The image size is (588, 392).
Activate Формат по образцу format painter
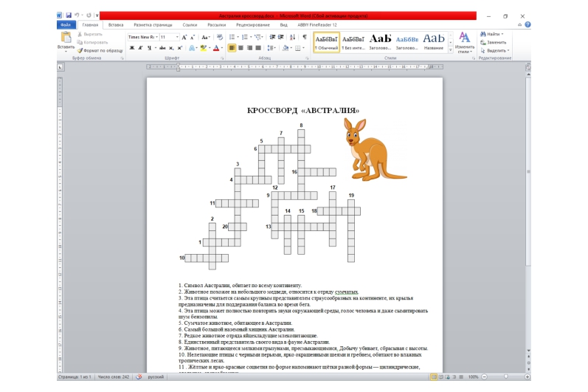[100, 51]
